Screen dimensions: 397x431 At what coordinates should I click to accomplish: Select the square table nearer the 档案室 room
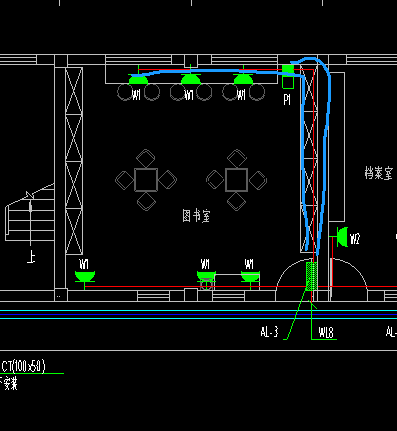(237, 180)
